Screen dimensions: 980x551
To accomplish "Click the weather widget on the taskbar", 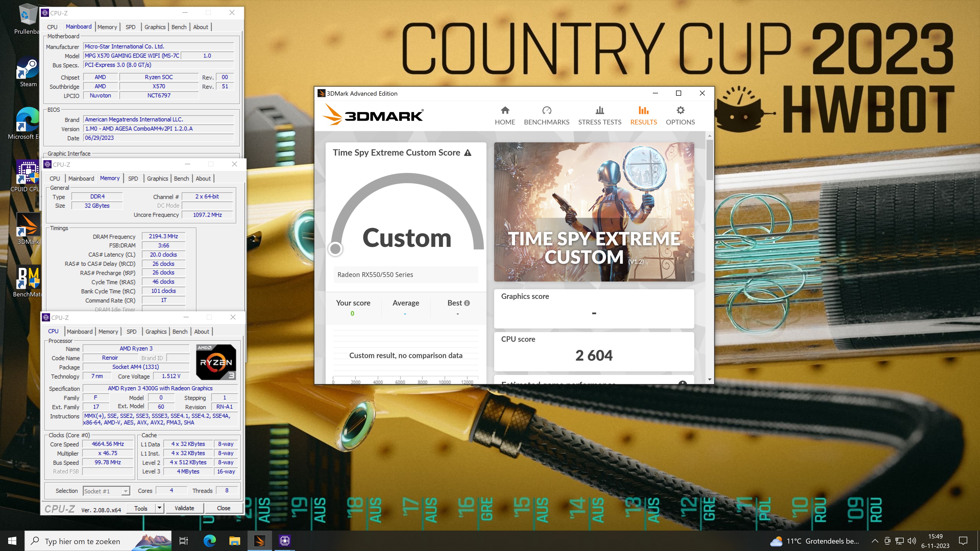I will tap(814, 541).
